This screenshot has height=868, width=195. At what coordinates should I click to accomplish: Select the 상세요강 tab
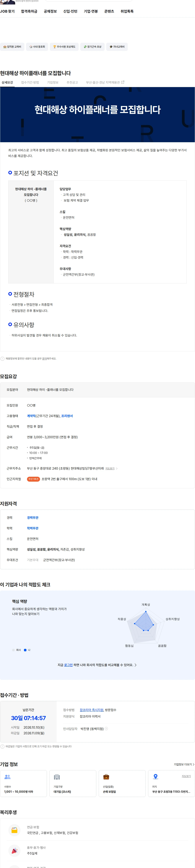point(7,83)
